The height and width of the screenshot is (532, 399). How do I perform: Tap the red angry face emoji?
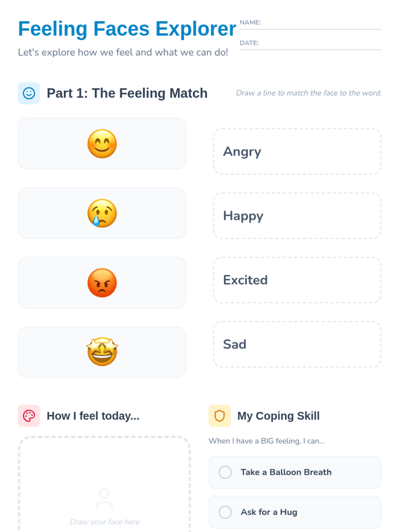click(102, 283)
